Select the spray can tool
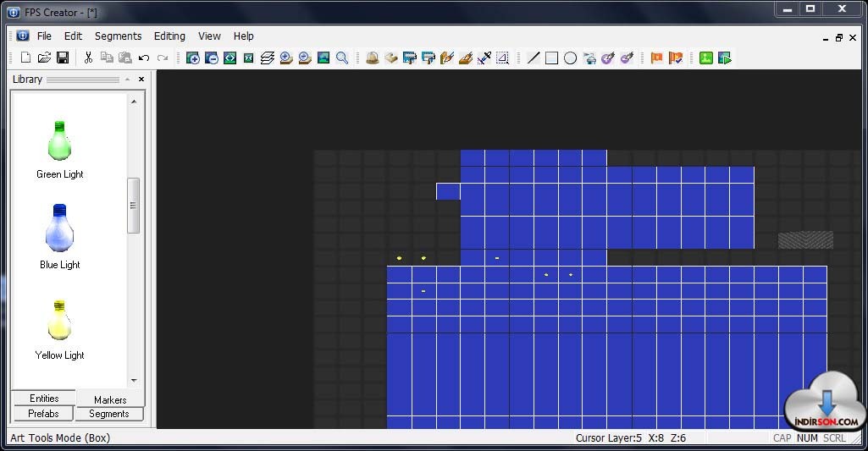Viewport: 868px width, 451px height. pos(589,58)
